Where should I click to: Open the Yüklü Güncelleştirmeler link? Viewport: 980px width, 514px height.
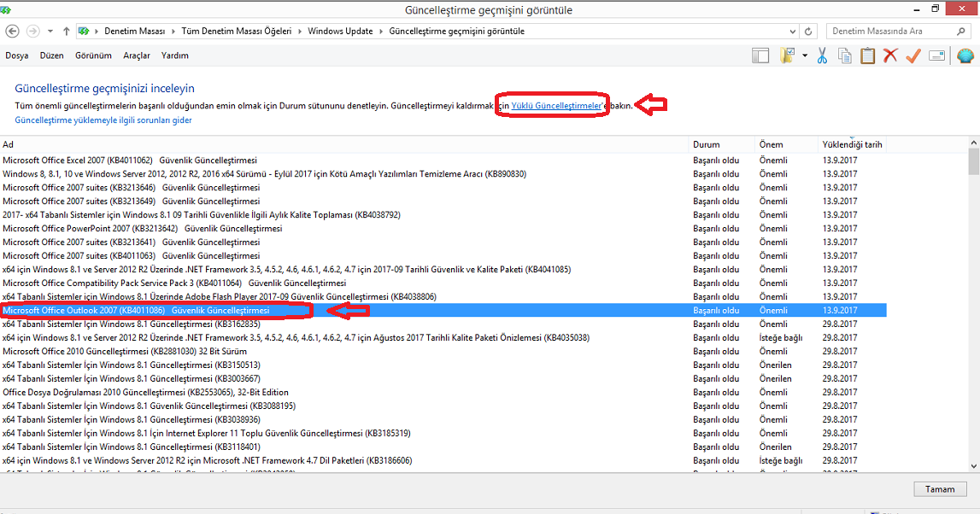pos(556,105)
